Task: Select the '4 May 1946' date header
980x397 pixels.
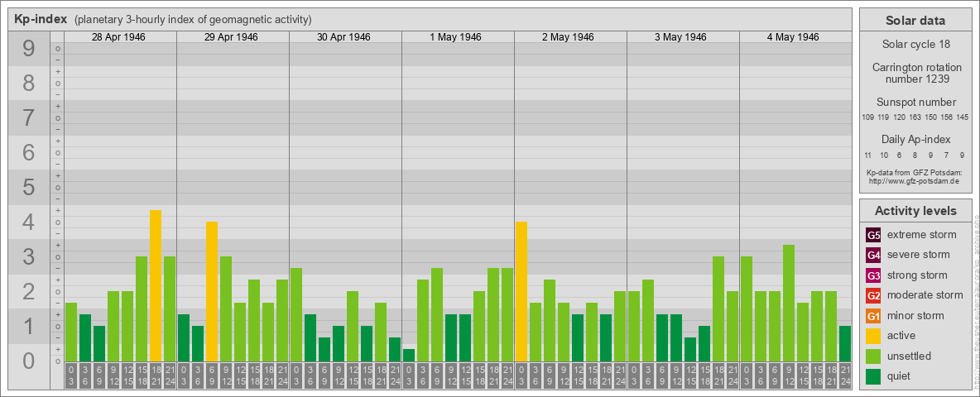Action: (x=793, y=37)
